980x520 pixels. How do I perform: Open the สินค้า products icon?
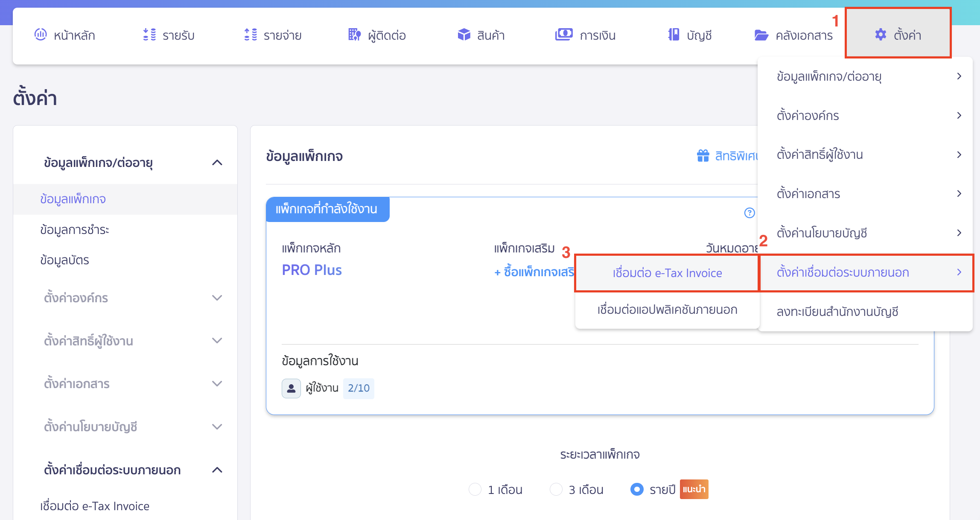pyautogui.click(x=464, y=35)
